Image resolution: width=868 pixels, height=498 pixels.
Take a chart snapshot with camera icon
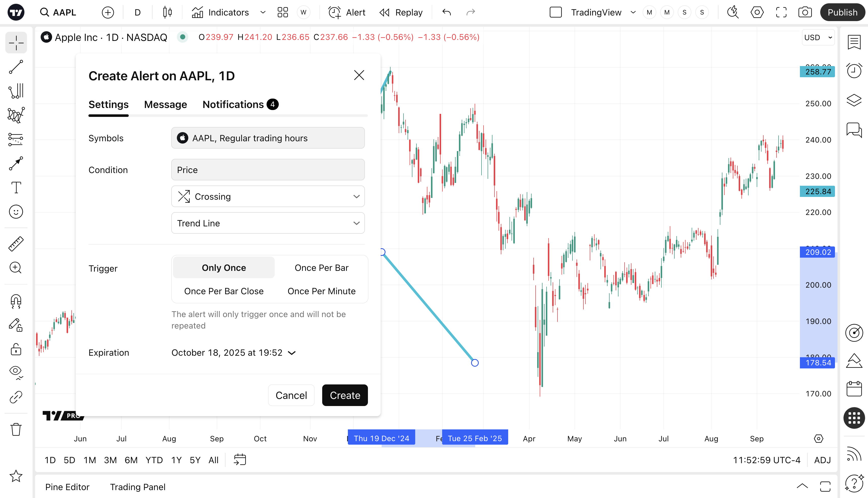(805, 13)
